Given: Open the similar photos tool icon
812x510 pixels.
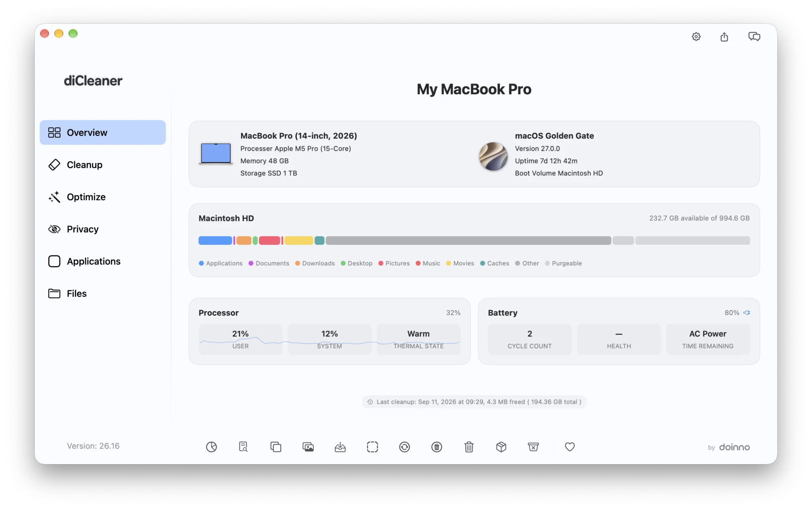Looking at the screenshot, I should pos(308,447).
